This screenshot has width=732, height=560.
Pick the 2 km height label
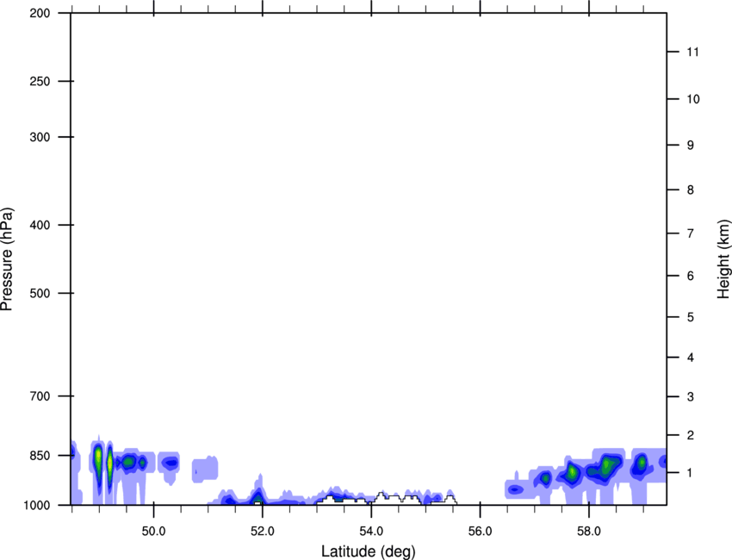[690, 435]
